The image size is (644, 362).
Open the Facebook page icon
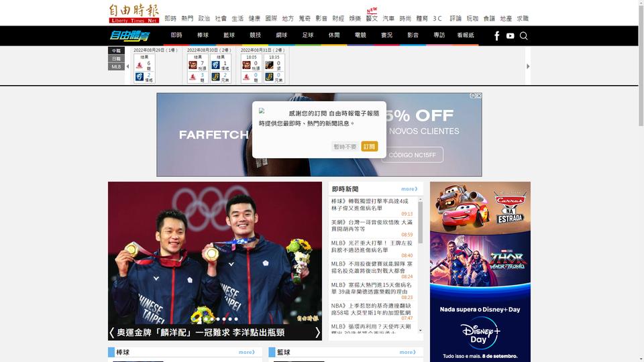tap(496, 36)
